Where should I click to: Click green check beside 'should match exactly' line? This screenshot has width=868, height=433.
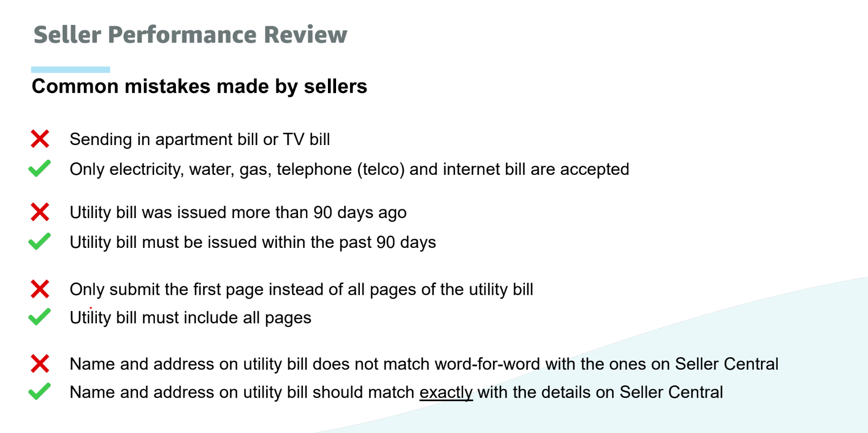pyautogui.click(x=40, y=391)
